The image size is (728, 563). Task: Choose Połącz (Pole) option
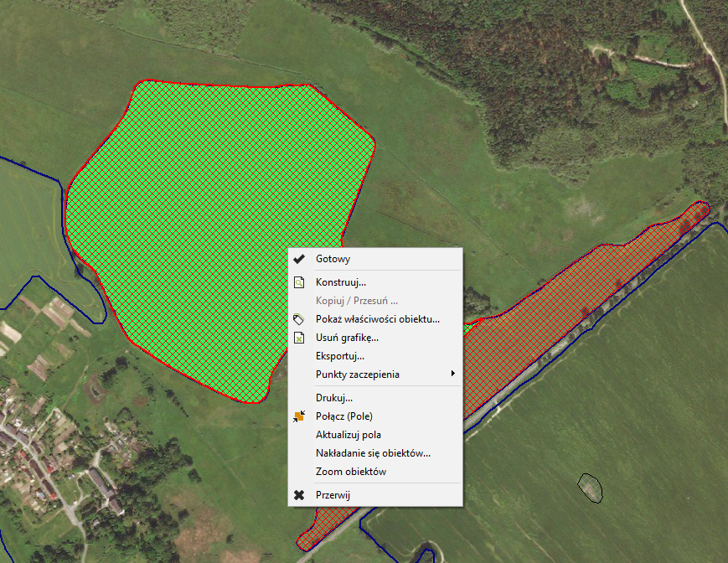click(x=375, y=416)
